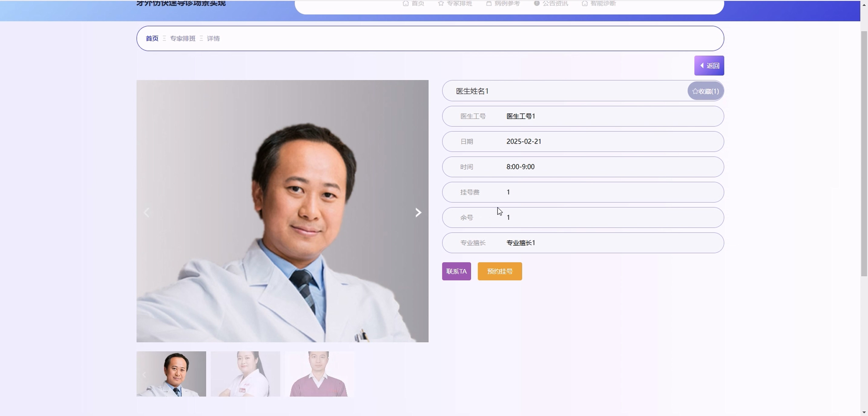Click the 返回 back button

pyautogui.click(x=709, y=65)
